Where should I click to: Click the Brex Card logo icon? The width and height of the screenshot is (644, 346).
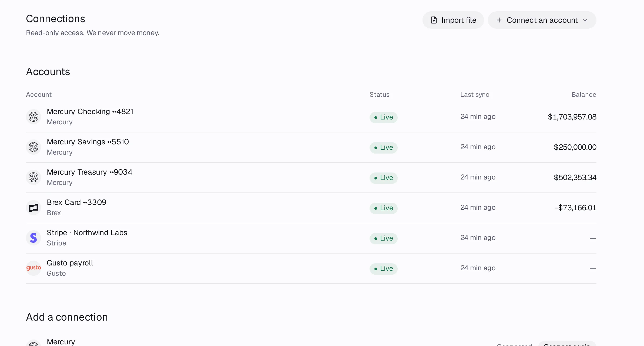(x=33, y=208)
